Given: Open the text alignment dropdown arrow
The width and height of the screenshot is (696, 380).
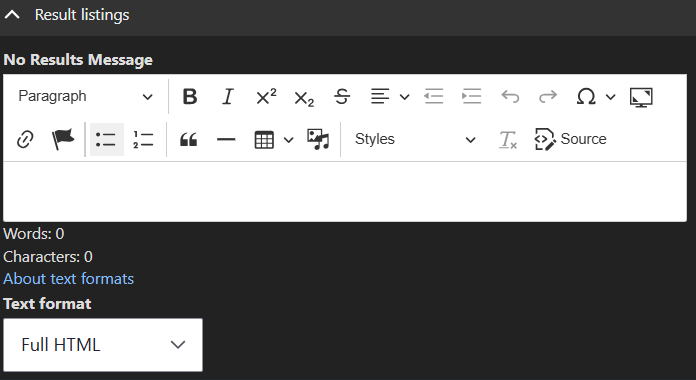Looking at the screenshot, I should pos(404,97).
